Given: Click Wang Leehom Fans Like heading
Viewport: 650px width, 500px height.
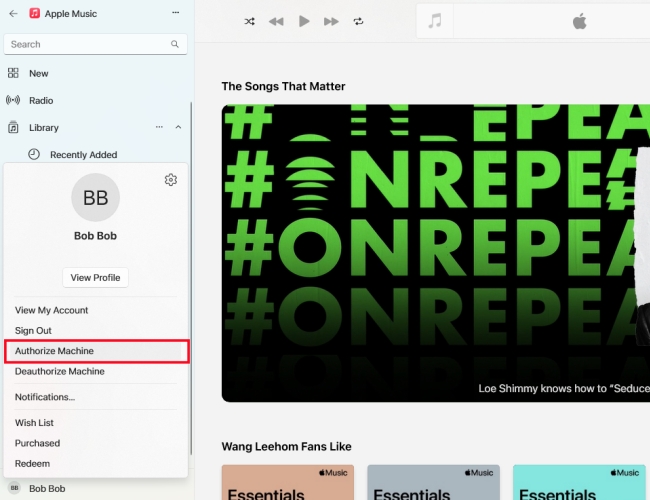Looking at the screenshot, I should click(286, 447).
